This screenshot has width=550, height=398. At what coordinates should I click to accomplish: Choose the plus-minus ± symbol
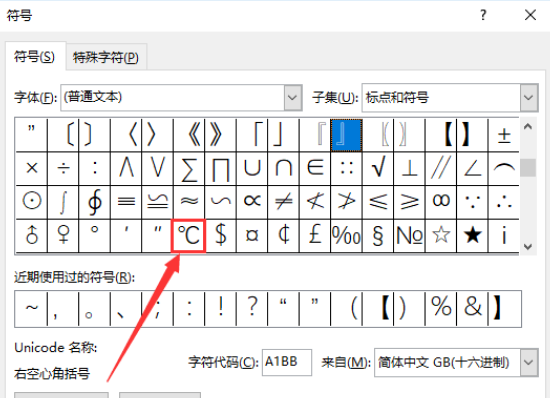pos(504,135)
